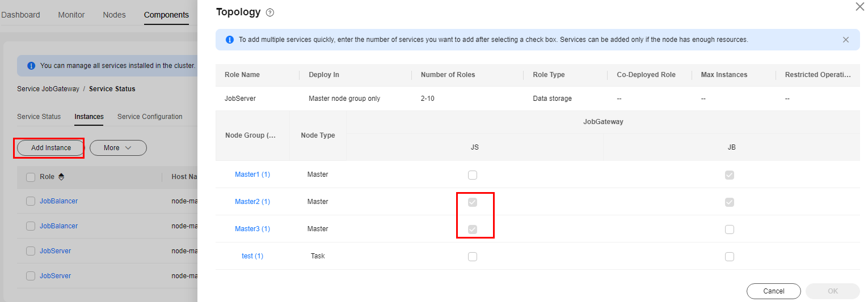The image size is (868, 302).
Task: Open the test (1) node group link
Action: coord(252,256)
